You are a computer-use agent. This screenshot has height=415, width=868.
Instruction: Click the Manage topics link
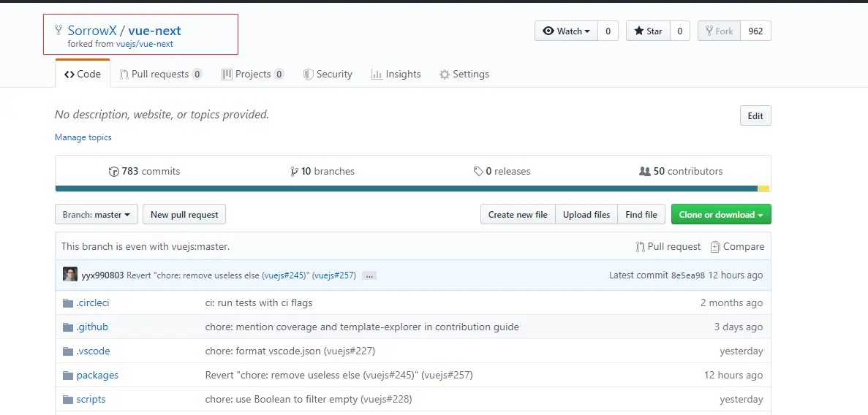point(83,137)
